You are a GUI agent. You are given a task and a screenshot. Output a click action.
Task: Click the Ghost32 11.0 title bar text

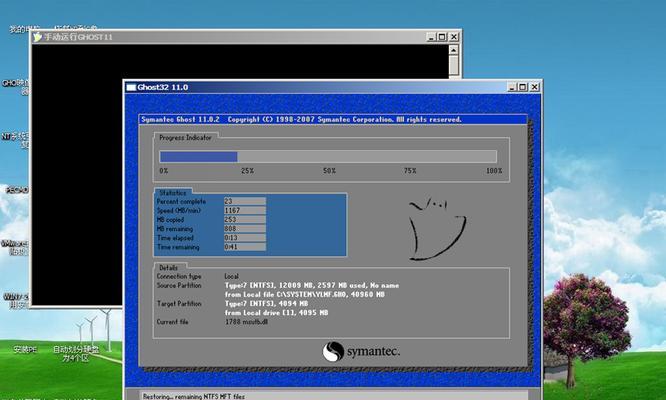coord(163,87)
